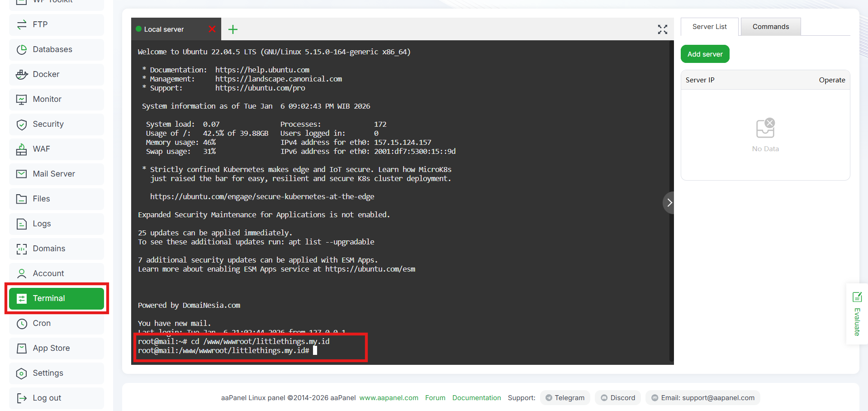Click the Add server button
Screen dimensions: 868x411
[x=705, y=54]
